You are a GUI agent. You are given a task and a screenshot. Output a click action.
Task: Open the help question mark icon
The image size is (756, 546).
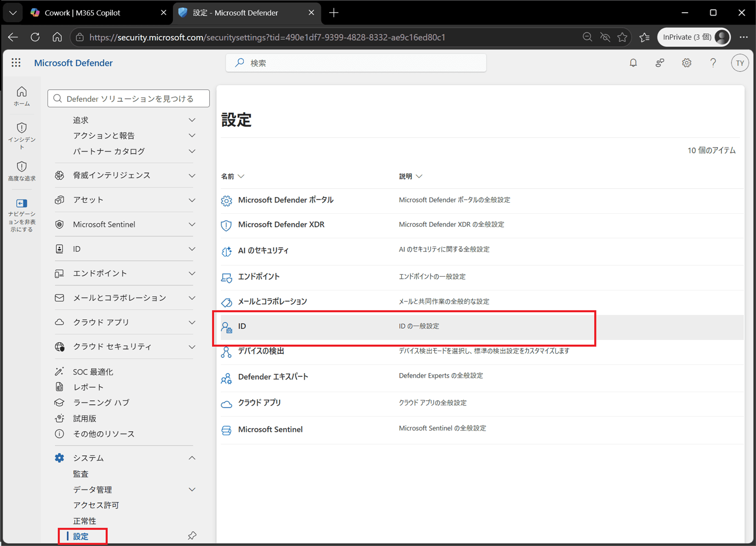(713, 63)
